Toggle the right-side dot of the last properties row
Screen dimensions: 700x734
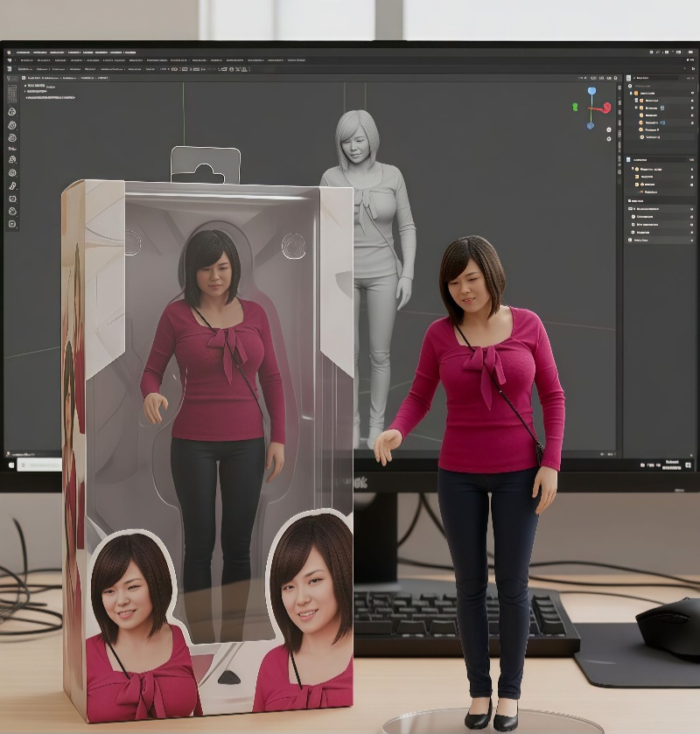691,241
